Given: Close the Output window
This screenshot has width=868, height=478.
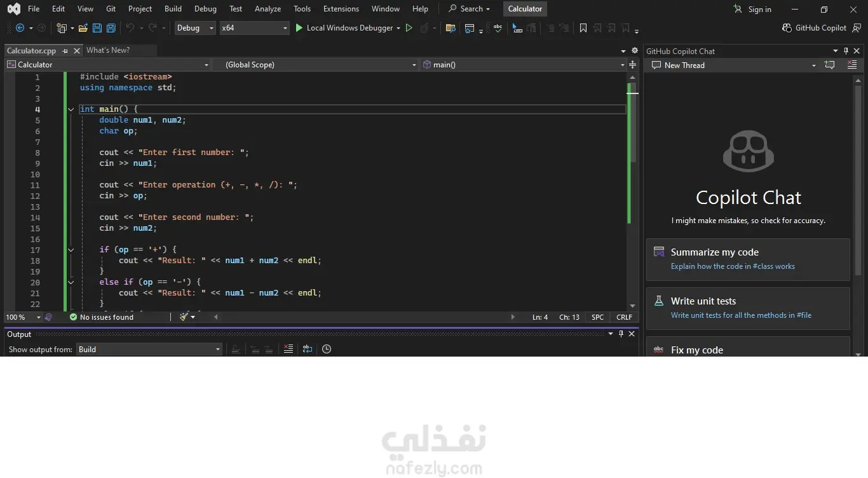Looking at the screenshot, I should 632,334.
